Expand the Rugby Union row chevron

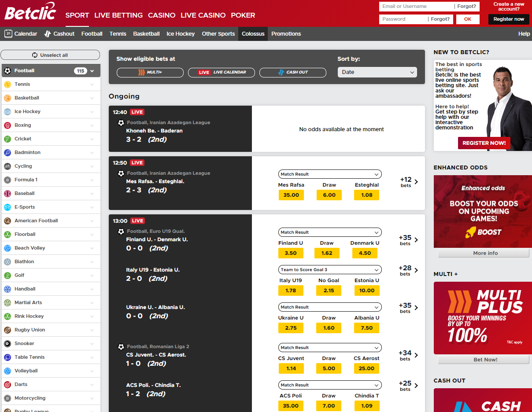click(92, 330)
